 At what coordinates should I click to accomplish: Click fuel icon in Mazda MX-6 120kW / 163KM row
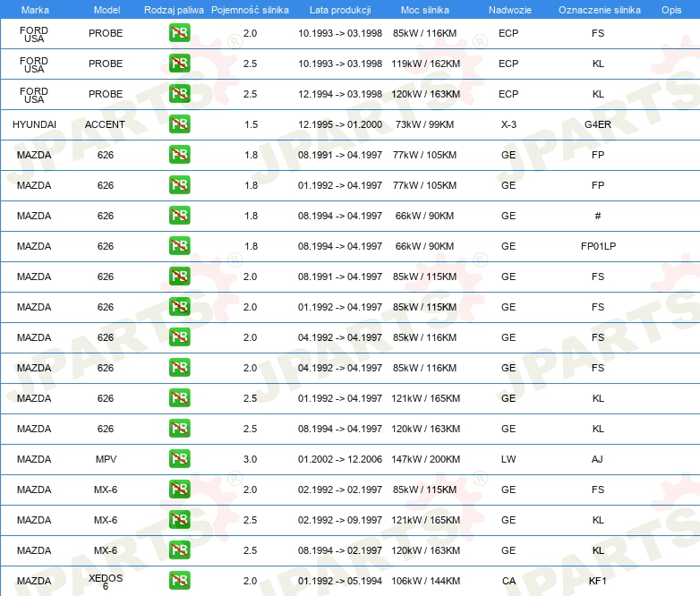(179, 550)
